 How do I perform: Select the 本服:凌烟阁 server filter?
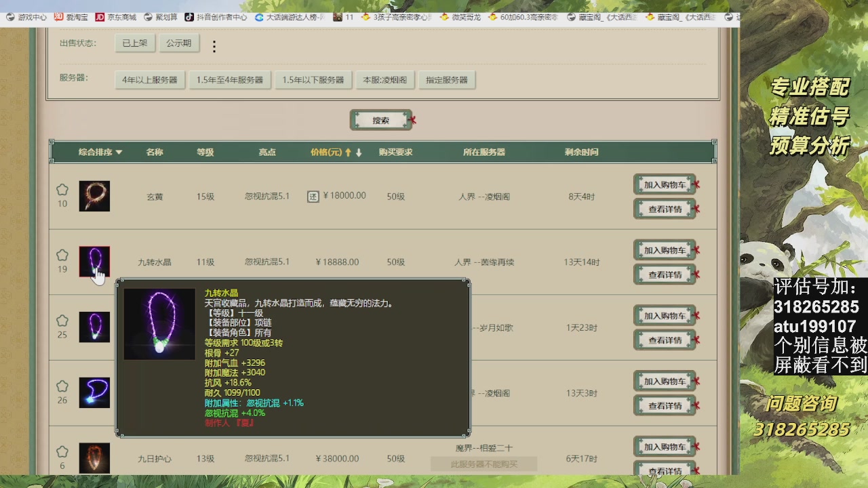pyautogui.click(x=384, y=80)
